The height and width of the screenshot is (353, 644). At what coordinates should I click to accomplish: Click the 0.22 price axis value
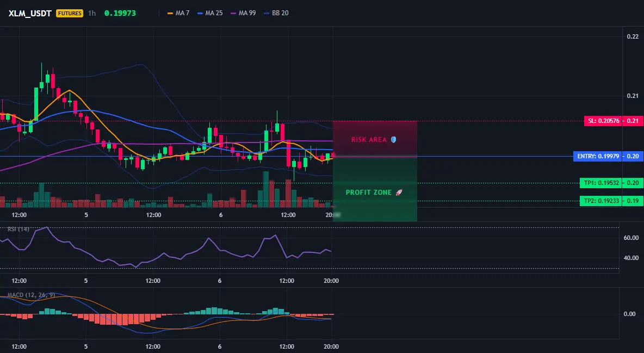tap(633, 36)
